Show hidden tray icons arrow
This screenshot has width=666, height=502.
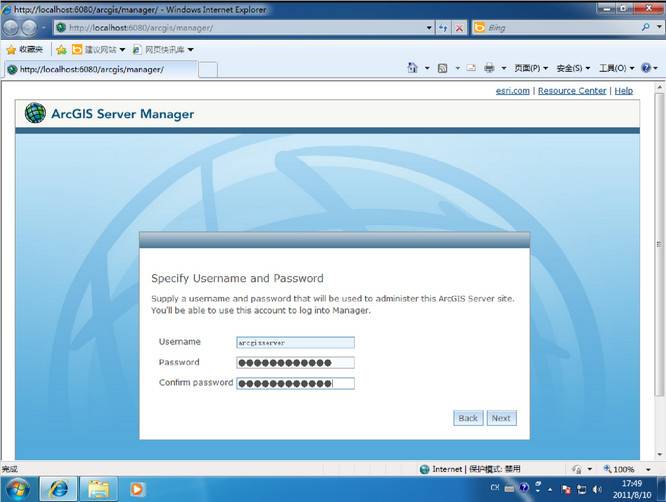point(550,490)
